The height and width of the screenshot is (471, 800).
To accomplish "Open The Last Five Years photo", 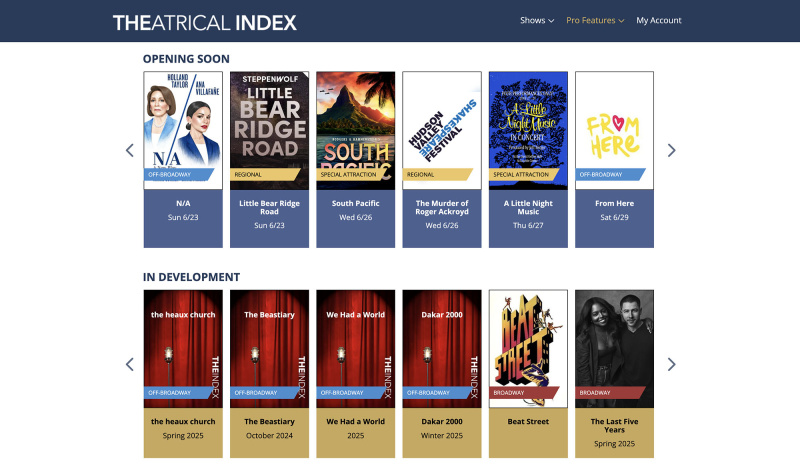I will (614, 349).
